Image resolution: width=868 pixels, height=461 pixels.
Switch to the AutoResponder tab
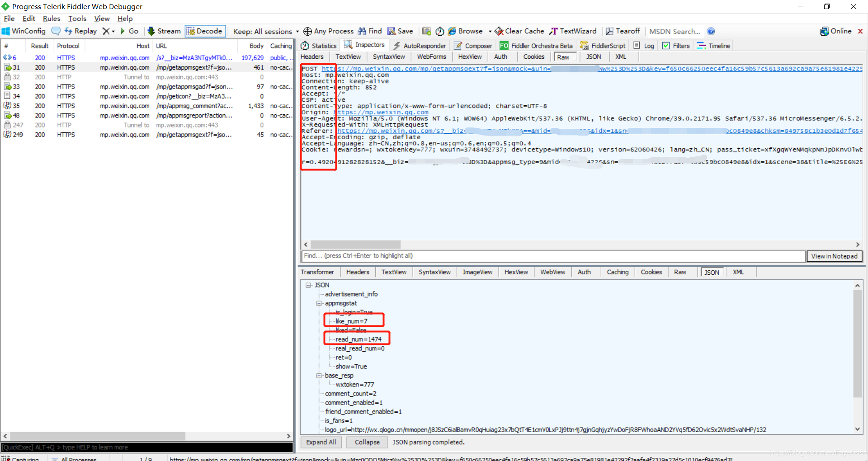pos(419,46)
